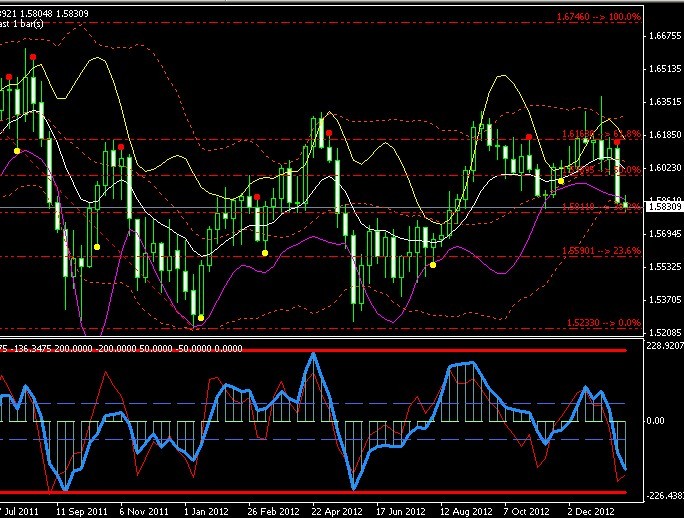The height and width of the screenshot is (518, 684).
Task: Click the 6 Nov 2011 date label
Action: (144, 511)
